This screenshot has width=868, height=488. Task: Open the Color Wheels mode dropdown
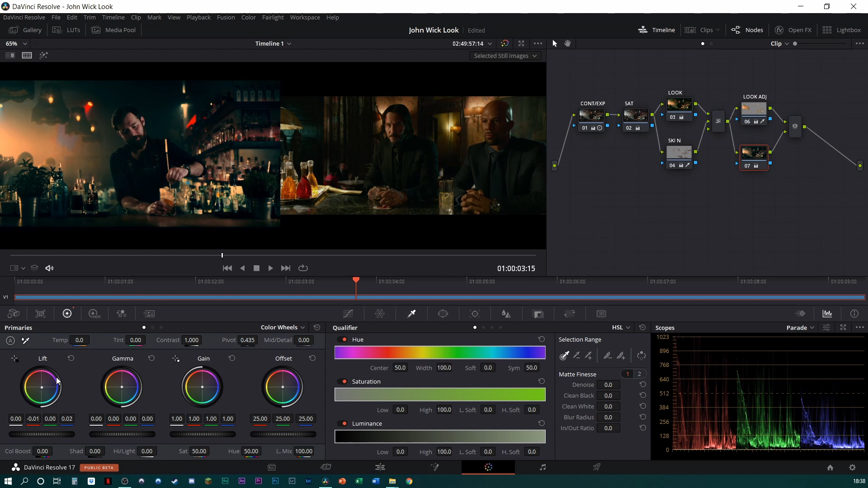point(283,327)
